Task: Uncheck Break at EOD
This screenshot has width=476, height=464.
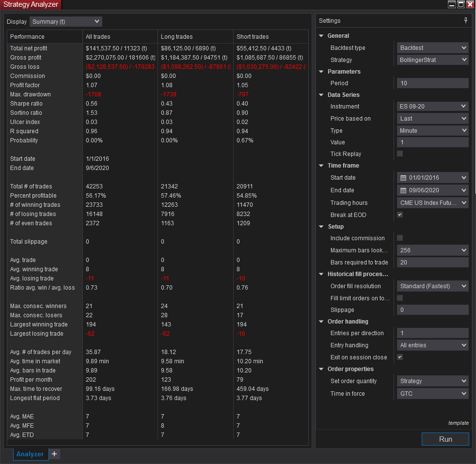Action: click(400, 215)
